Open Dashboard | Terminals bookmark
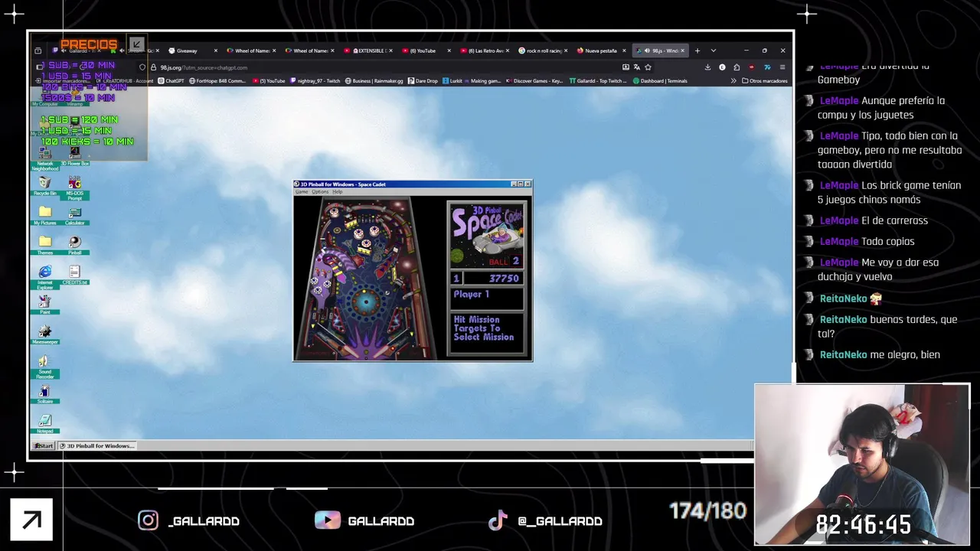This screenshot has width=980, height=551. tap(660, 80)
